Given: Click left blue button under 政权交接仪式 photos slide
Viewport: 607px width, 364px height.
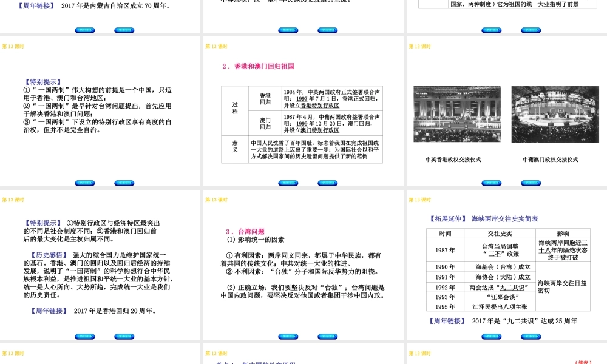Looking at the screenshot, I should pos(492,183).
